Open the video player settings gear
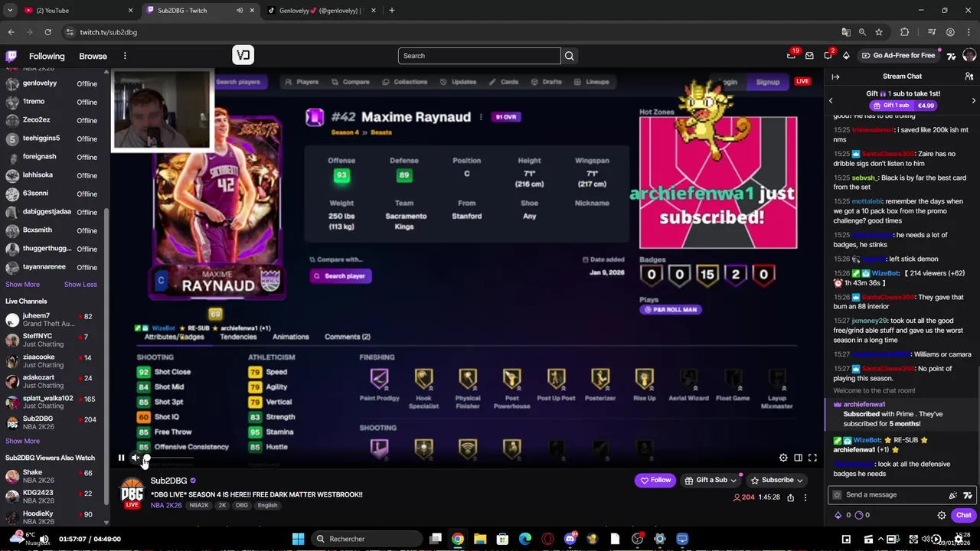The image size is (980, 551). [x=783, y=458]
